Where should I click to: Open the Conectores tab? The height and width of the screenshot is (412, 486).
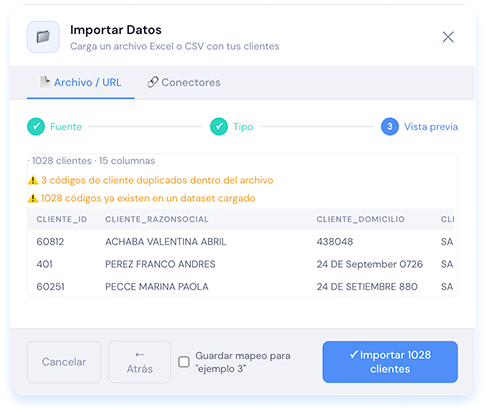[x=184, y=83]
